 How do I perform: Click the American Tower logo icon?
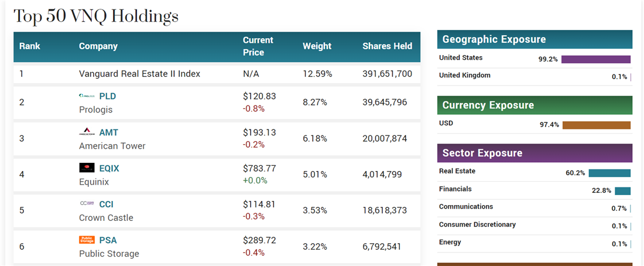(x=87, y=132)
